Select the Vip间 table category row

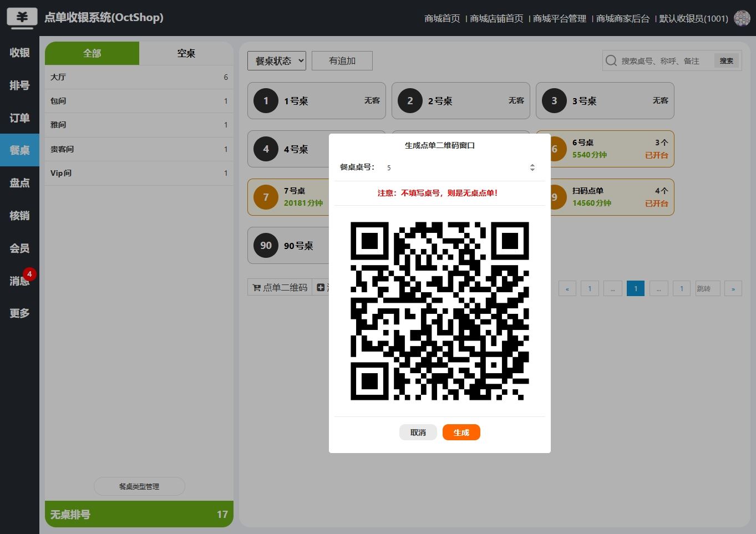pos(139,173)
